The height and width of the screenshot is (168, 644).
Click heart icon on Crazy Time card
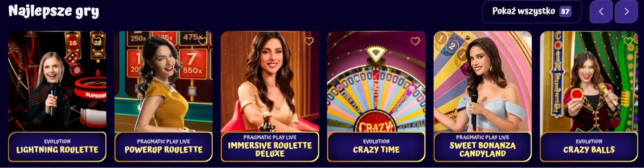pos(415,41)
